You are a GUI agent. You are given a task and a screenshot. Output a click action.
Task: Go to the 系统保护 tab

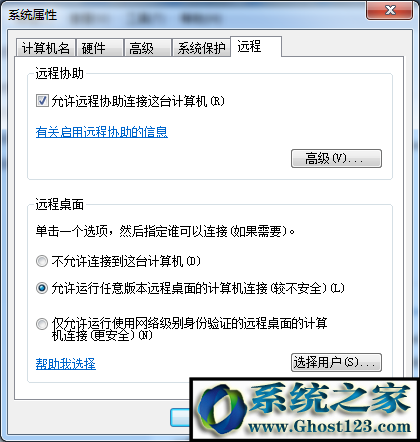(201, 48)
